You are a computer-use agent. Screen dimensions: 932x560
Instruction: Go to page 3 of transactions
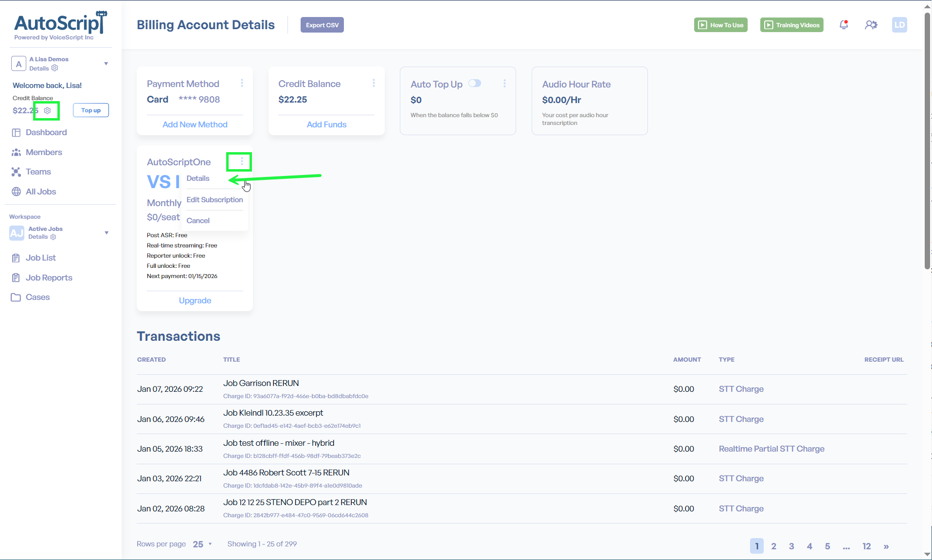click(x=791, y=546)
